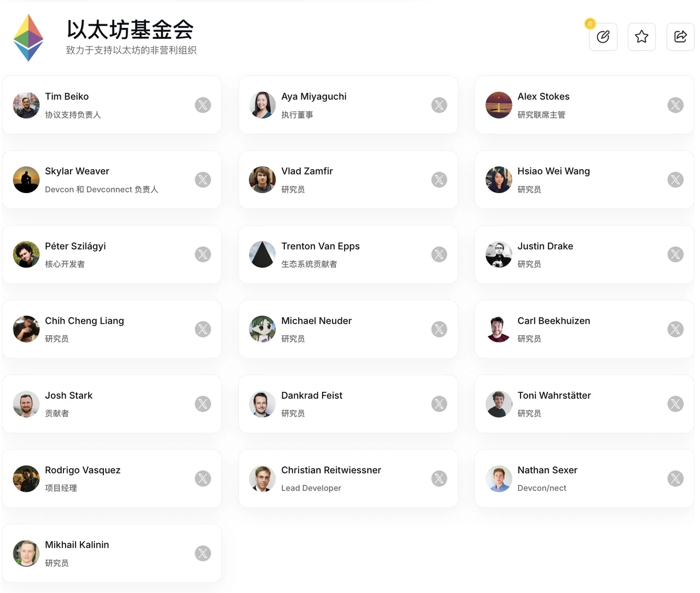
Task: Click Péter Szilágyi's profile picture
Action: click(x=26, y=254)
